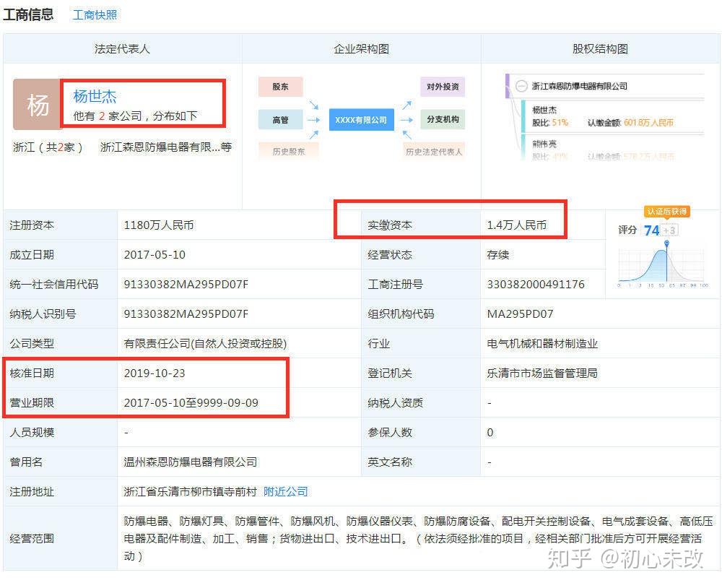
Task: Open the 工商快照 link
Action: 95,14
